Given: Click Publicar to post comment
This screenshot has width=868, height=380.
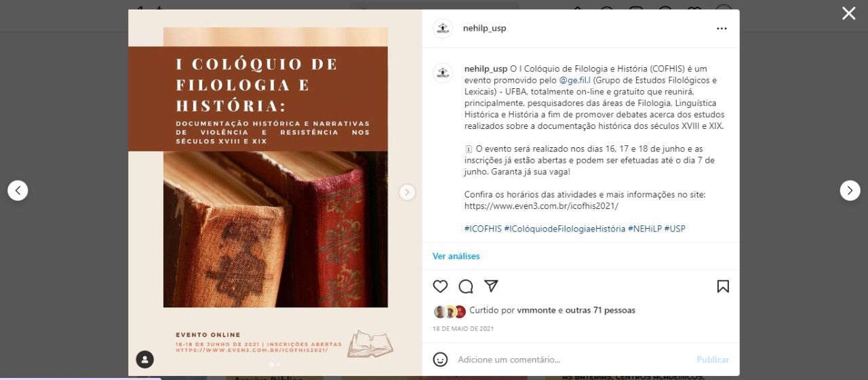Looking at the screenshot, I should pyautogui.click(x=713, y=360).
